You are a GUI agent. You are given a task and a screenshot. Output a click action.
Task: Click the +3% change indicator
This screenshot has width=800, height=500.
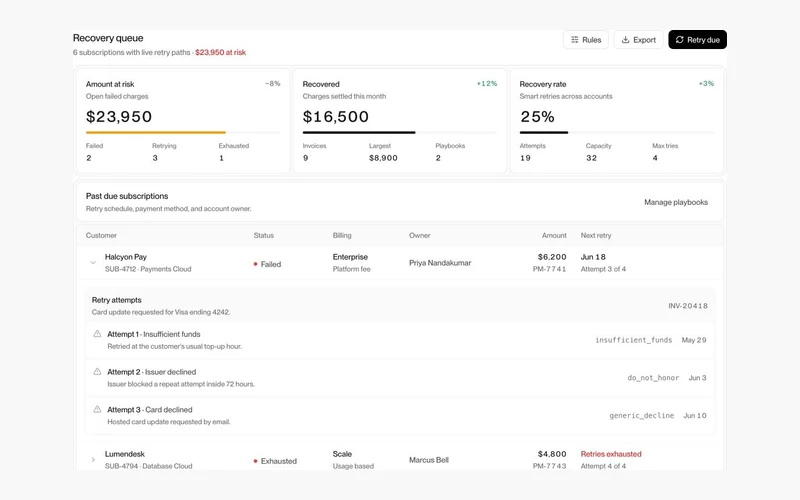click(x=706, y=83)
